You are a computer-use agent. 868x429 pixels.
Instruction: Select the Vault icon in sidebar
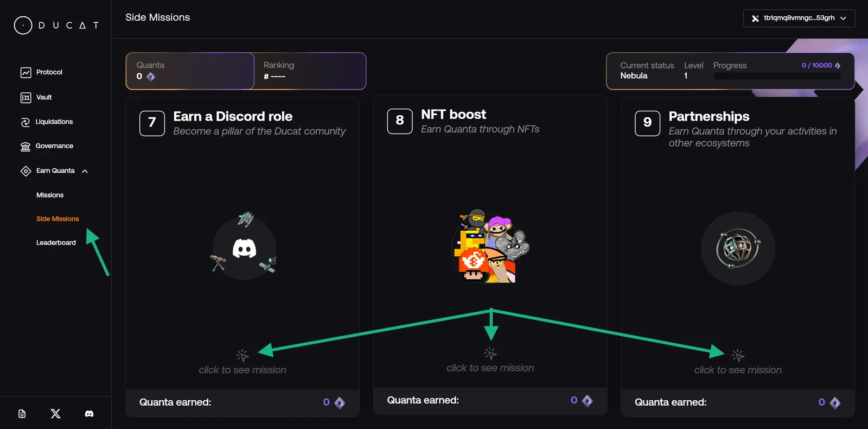tap(25, 98)
